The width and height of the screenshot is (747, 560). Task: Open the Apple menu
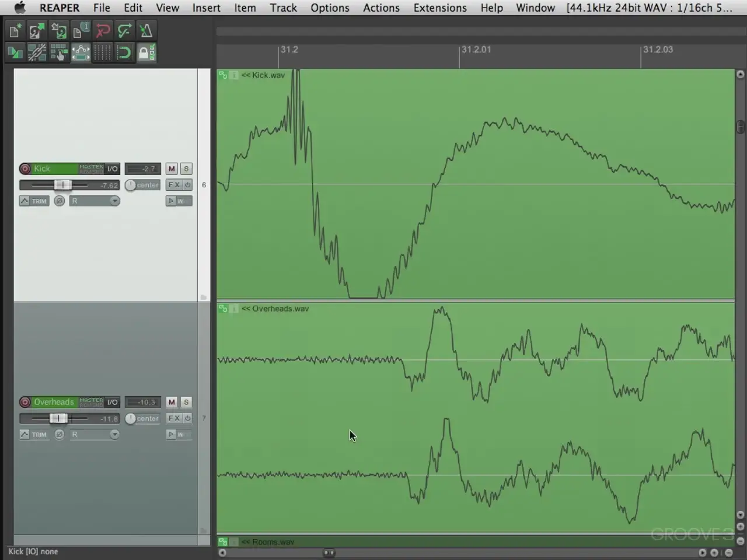20,8
